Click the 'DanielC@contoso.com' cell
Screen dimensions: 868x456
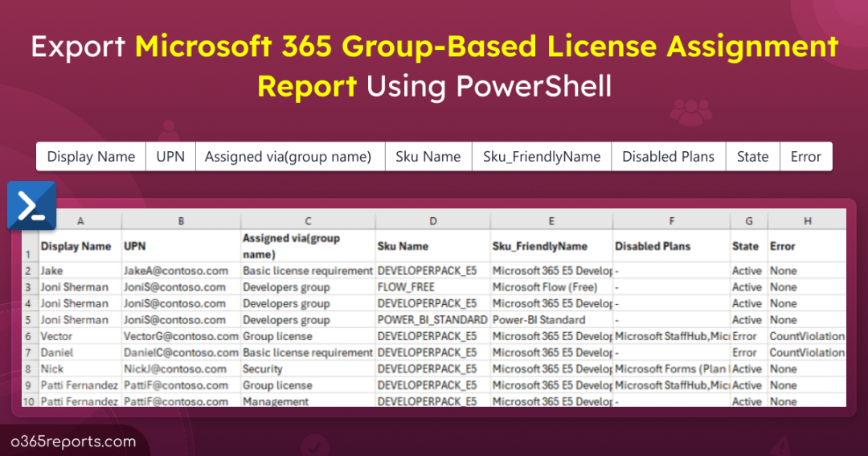(181, 352)
